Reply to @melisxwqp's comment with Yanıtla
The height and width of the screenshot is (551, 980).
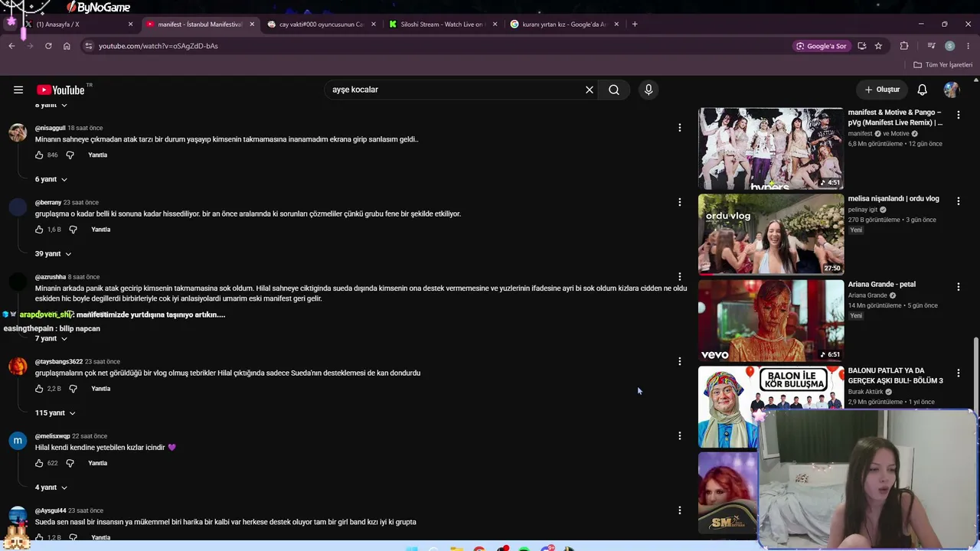pos(97,463)
